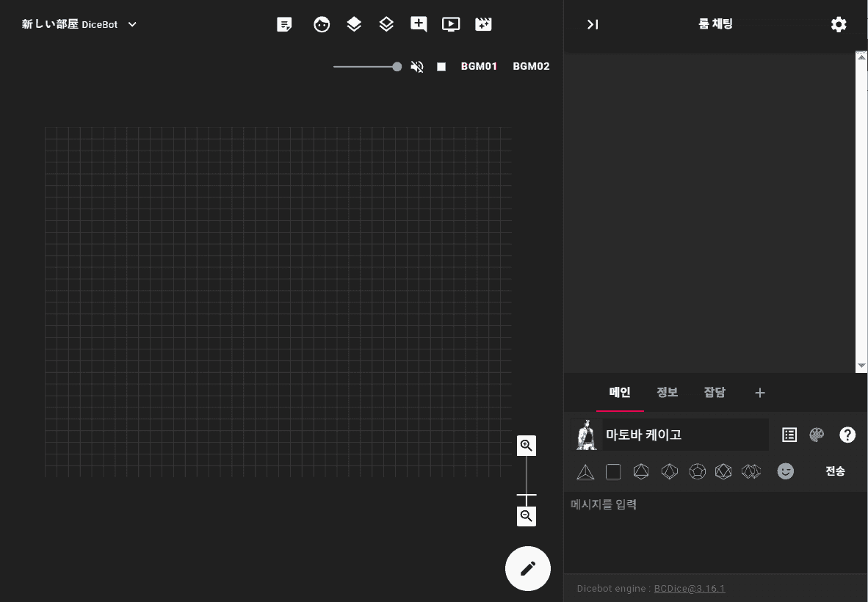This screenshot has width=868, height=602.
Task: Open the scenario notes icon in top toolbar
Action: pyautogui.click(x=284, y=24)
